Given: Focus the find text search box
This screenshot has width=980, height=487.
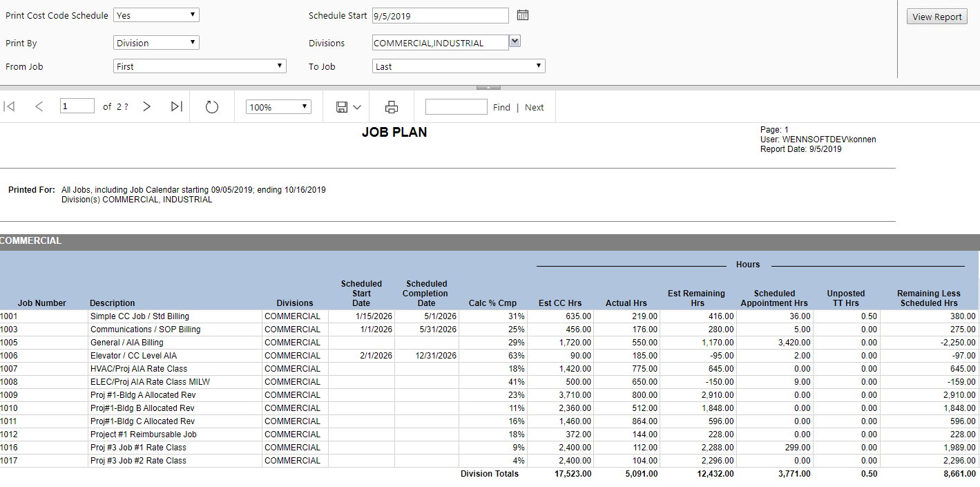Looking at the screenshot, I should pyautogui.click(x=456, y=107).
